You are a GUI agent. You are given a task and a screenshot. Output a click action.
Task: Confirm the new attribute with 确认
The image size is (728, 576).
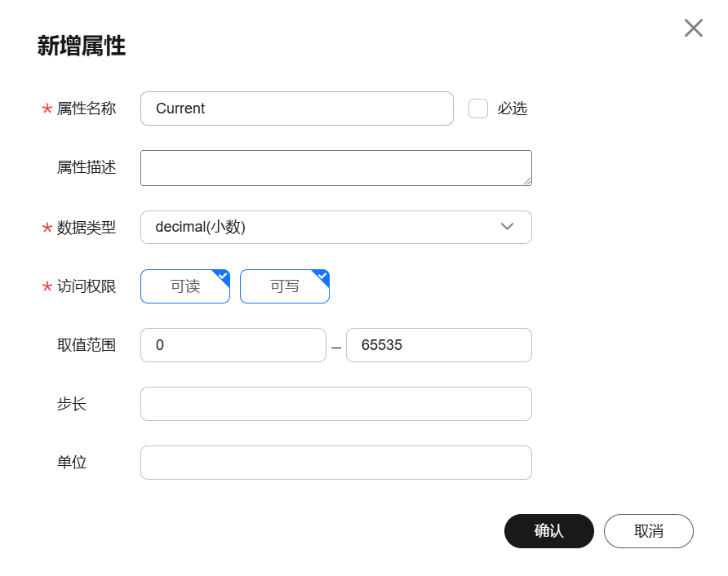tap(548, 531)
